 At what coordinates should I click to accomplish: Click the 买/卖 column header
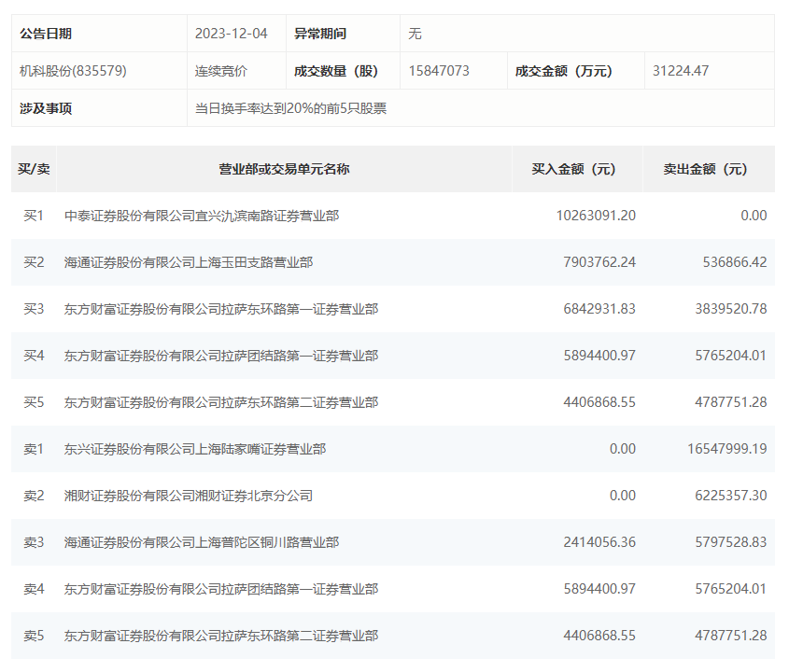point(34,169)
